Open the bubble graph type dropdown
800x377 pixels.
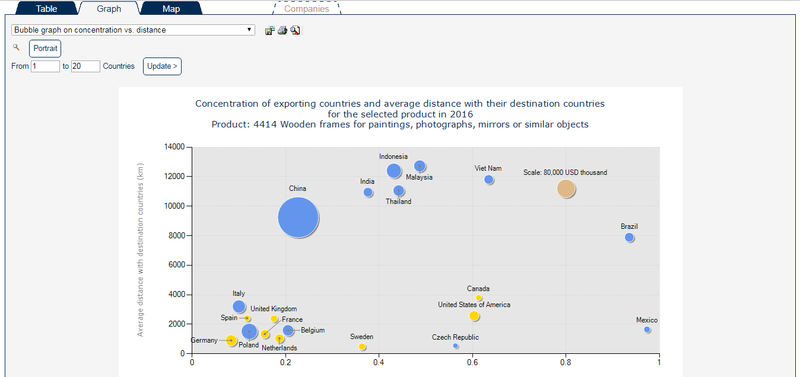click(133, 30)
